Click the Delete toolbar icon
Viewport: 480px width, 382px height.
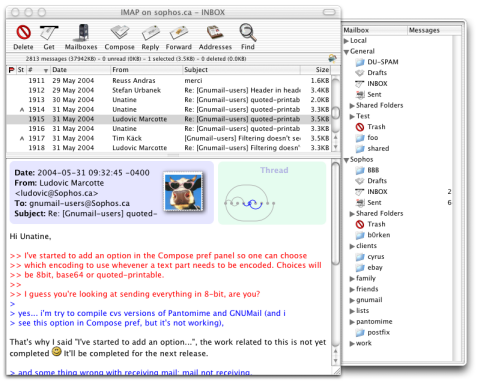pos(23,33)
